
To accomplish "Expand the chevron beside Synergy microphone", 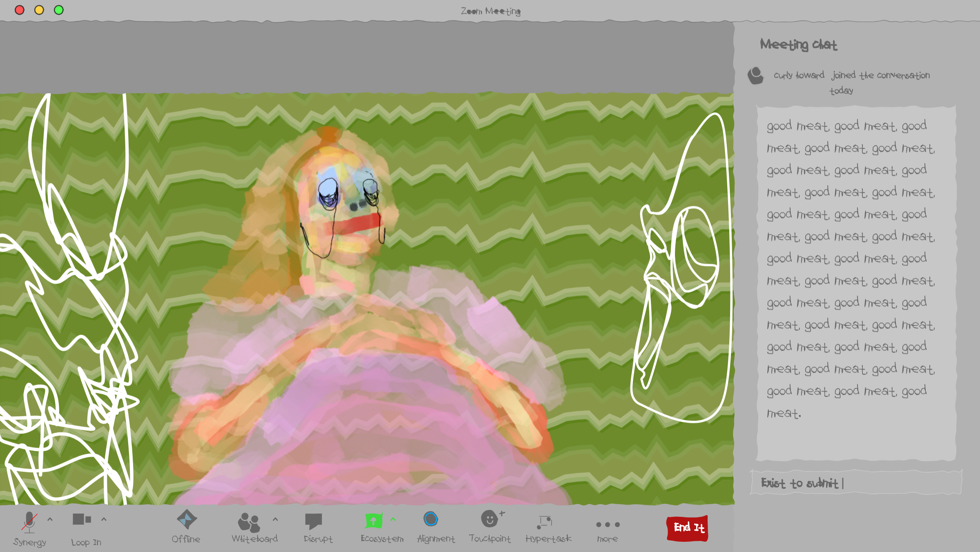I will [50, 519].
